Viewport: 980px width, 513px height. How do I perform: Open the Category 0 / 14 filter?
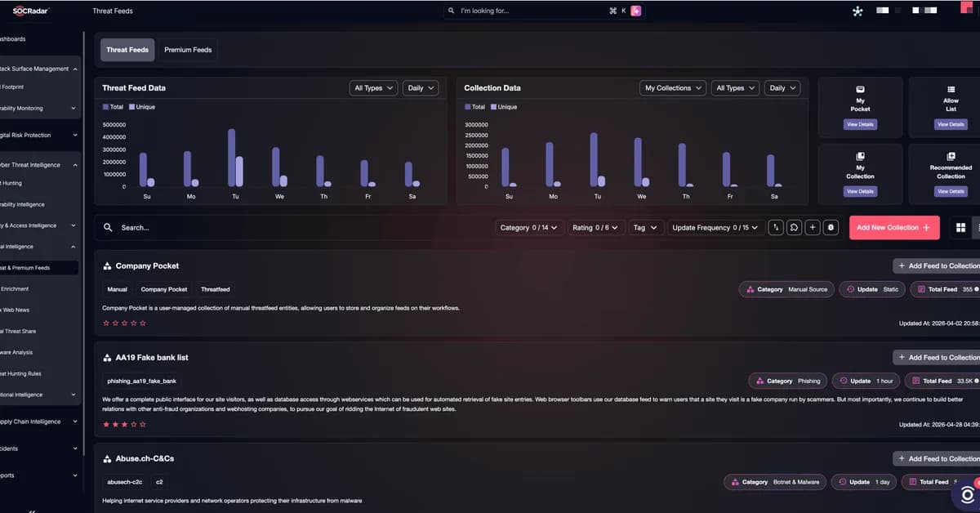coord(529,228)
